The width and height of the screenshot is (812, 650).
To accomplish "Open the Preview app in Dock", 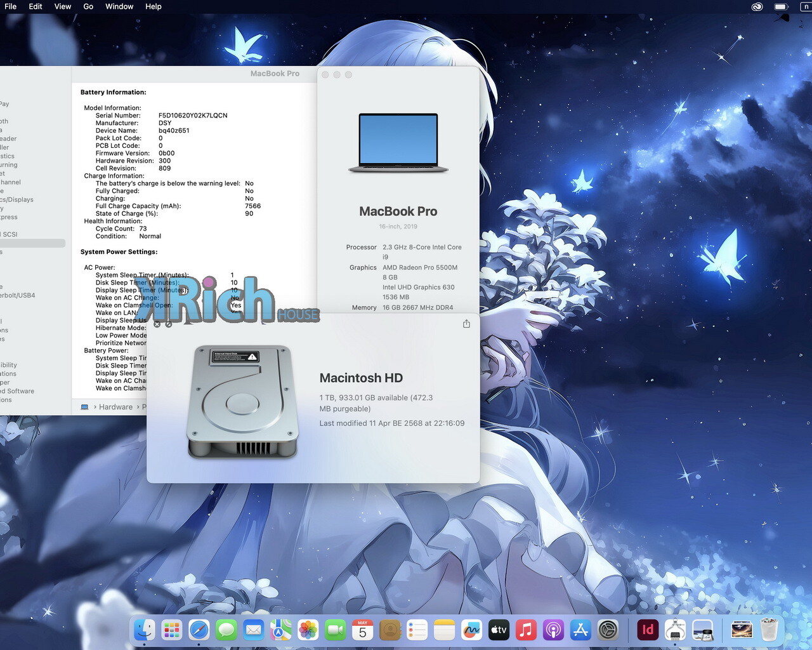I will [702, 630].
